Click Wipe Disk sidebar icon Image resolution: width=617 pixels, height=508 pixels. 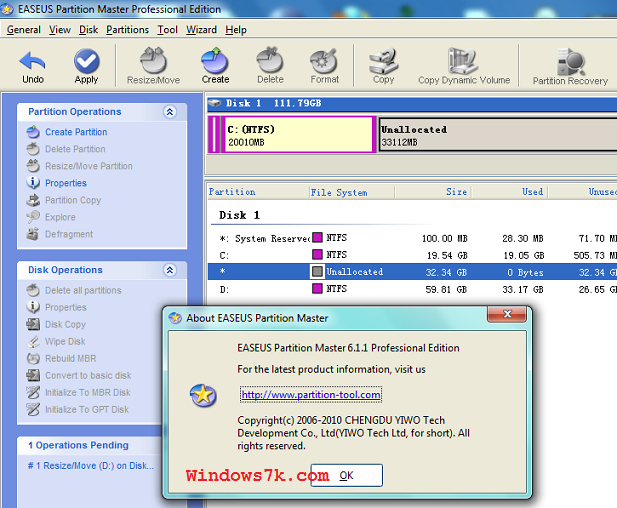(33, 341)
